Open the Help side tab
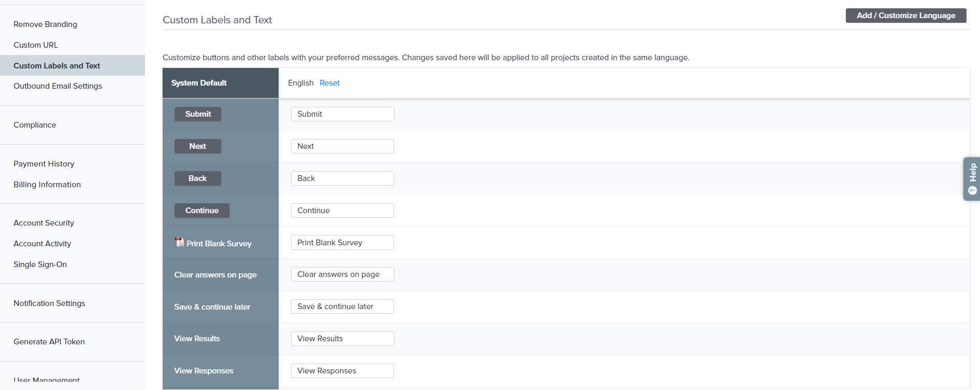Image resolution: width=980 pixels, height=390 pixels. click(972, 178)
